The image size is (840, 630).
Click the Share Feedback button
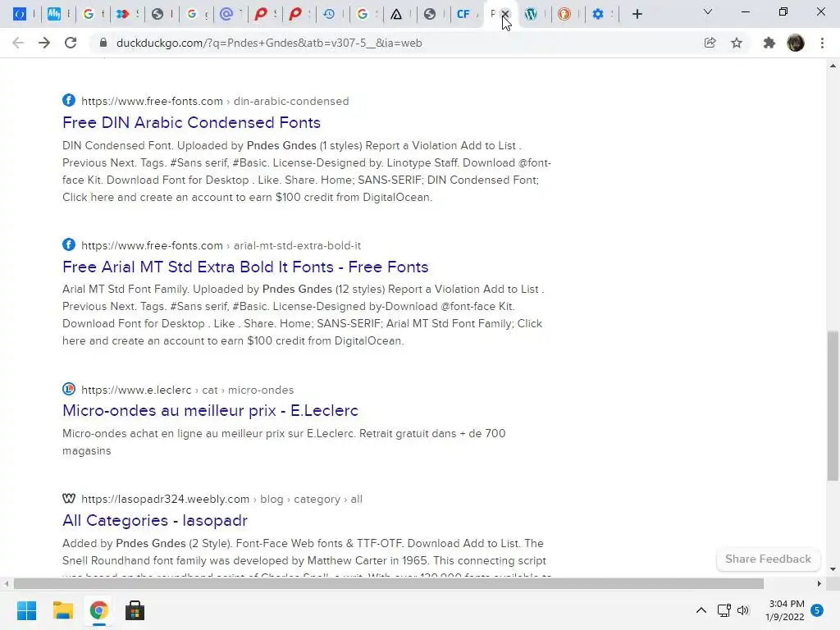[768, 559]
